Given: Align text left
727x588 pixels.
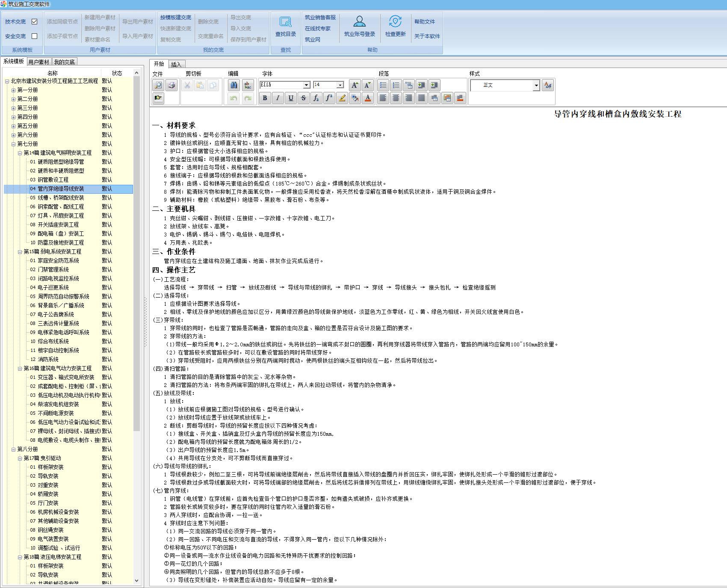Looking at the screenshot, I should pos(383,98).
